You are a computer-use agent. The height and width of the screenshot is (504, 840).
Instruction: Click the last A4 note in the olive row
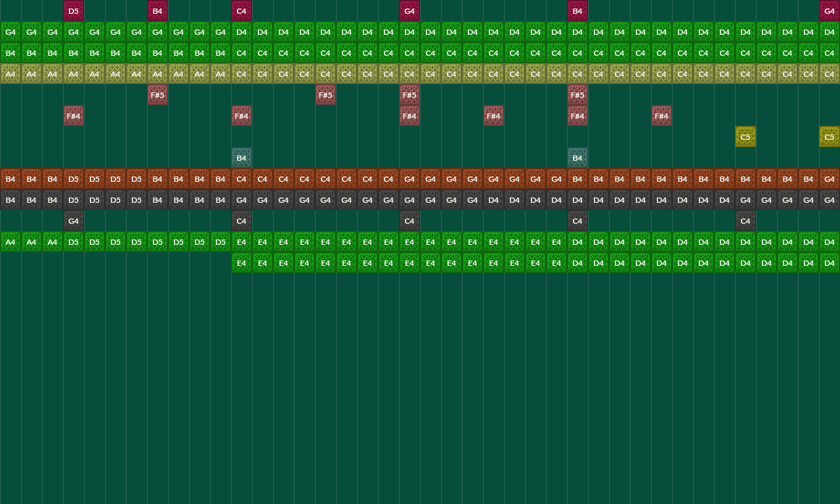pos(220,73)
